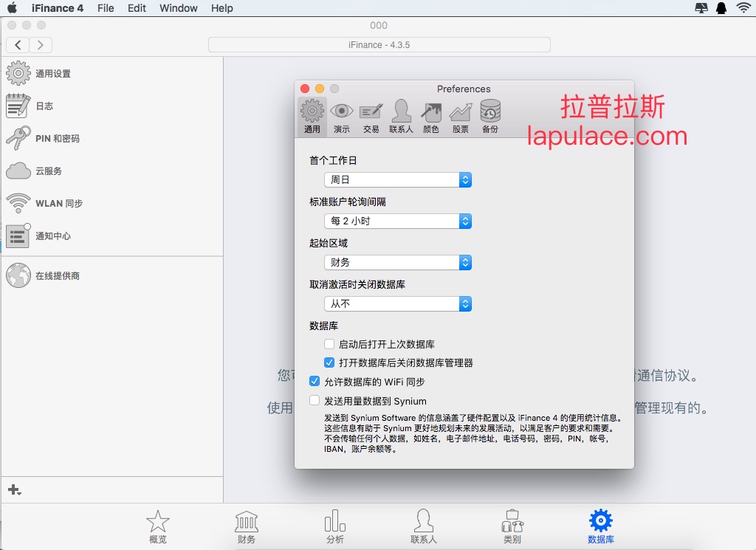
Task: Expand the 起始区域 dropdown showing 财务
Action: [397, 263]
